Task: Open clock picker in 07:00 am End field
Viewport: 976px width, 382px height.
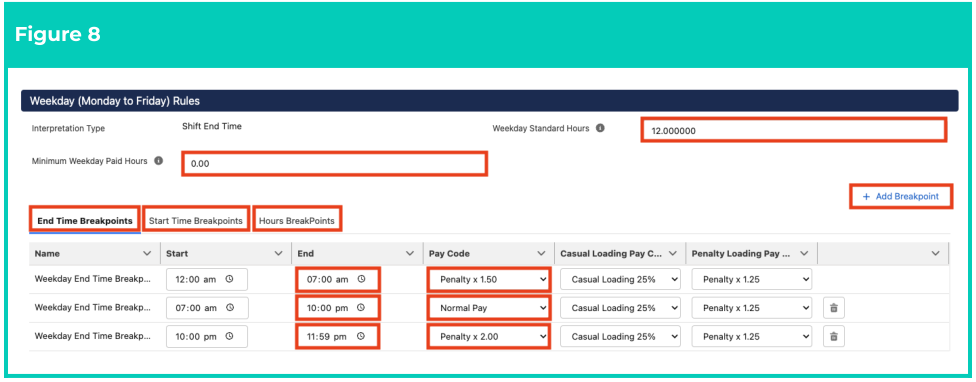Action: point(361,279)
